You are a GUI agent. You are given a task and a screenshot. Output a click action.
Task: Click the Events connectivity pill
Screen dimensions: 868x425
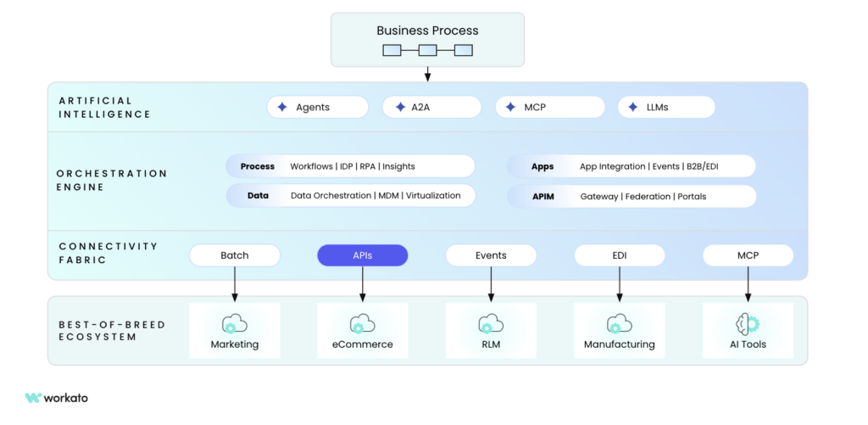pyautogui.click(x=491, y=255)
